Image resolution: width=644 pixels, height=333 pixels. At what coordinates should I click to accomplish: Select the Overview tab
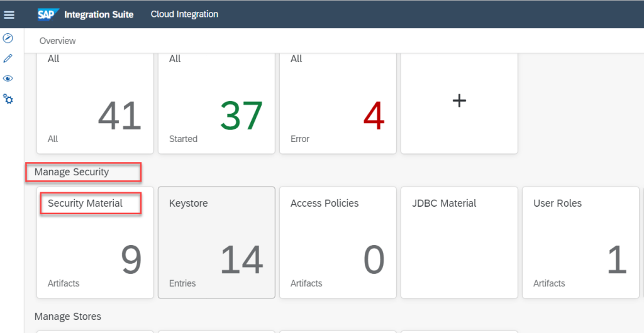57,41
